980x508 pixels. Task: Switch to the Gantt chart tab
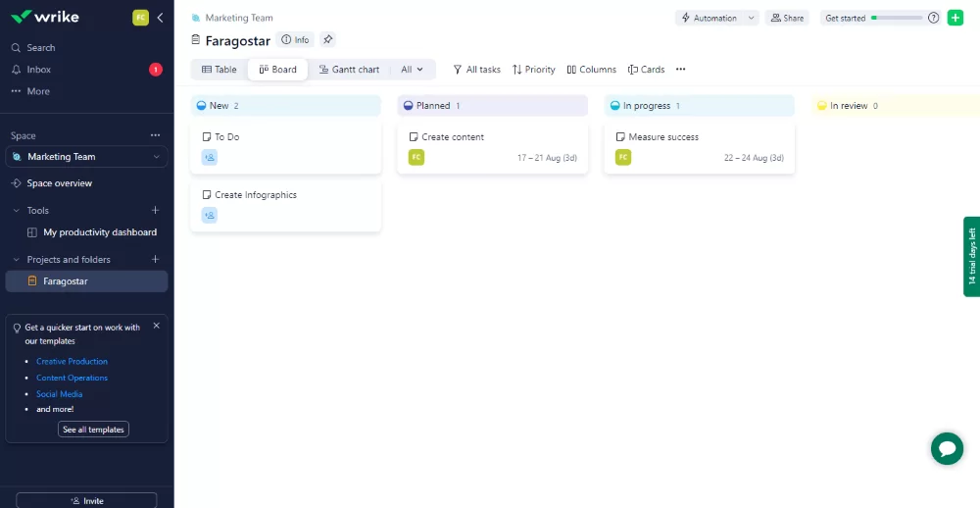click(x=350, y=70)
